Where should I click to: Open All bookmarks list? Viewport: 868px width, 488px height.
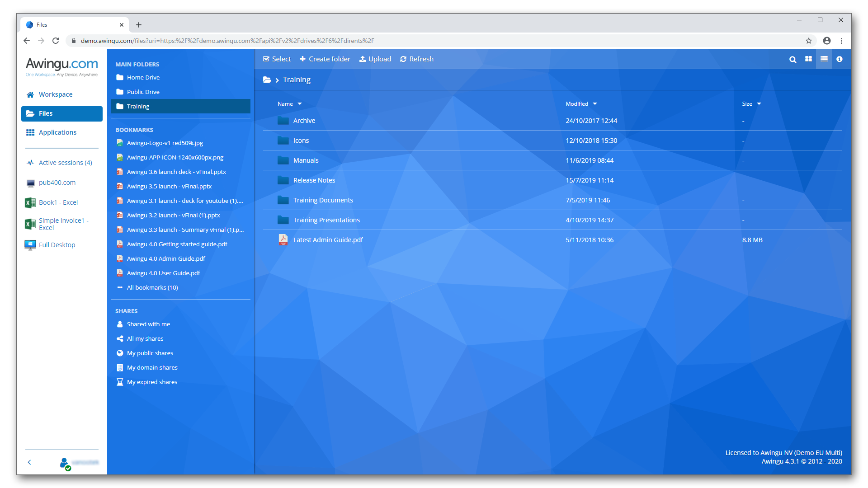tap(152, 287)
